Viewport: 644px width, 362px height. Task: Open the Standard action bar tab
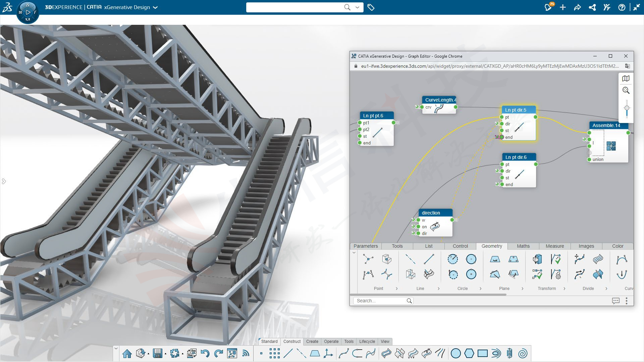tap(269, 342)
